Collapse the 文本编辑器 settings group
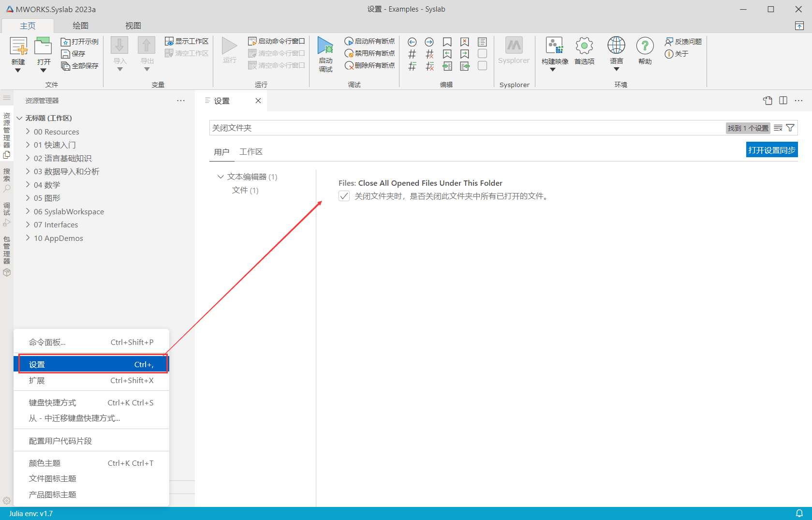 221,177
